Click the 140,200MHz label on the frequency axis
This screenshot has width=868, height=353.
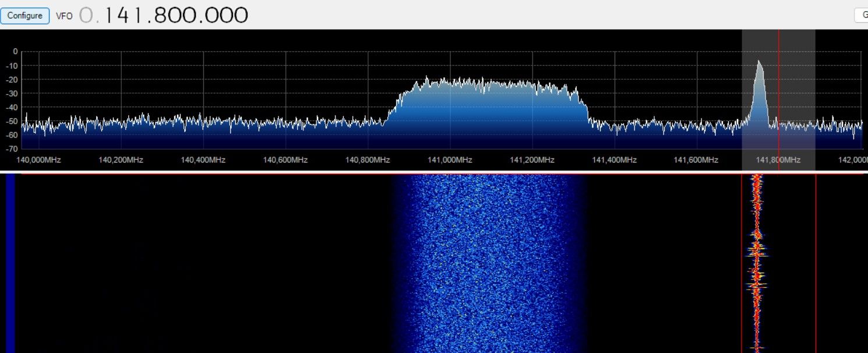[x=121, y=160]
